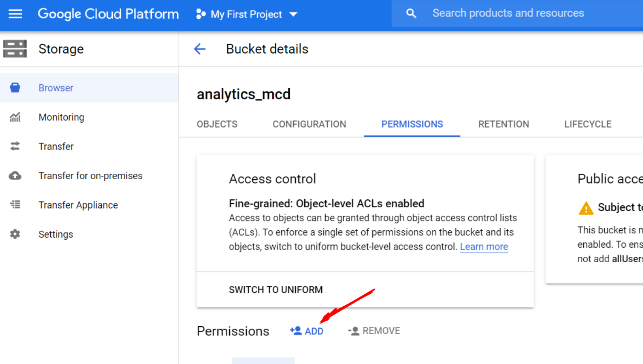Open Transfer for on-premises
The image size is (643, 364).
(x=89, y=176)
